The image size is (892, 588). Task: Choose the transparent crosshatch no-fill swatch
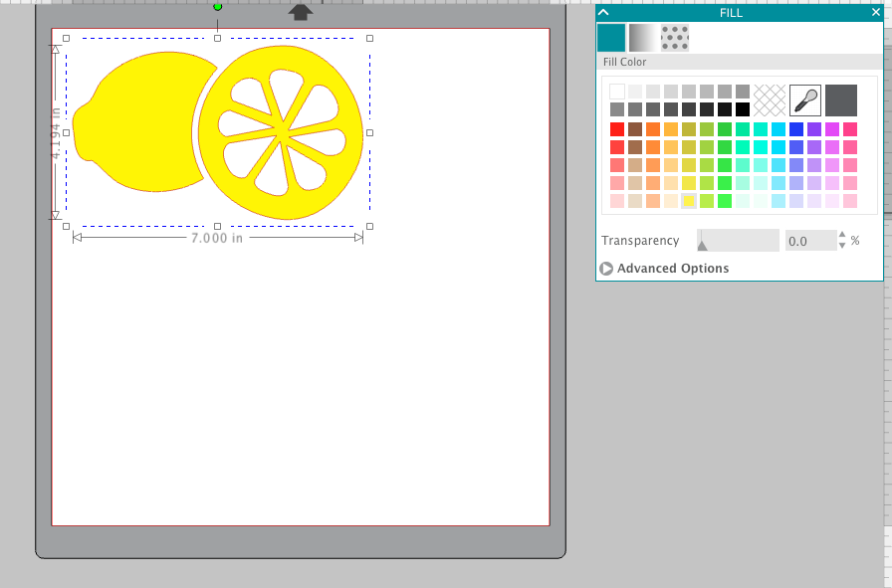[770, 100]
